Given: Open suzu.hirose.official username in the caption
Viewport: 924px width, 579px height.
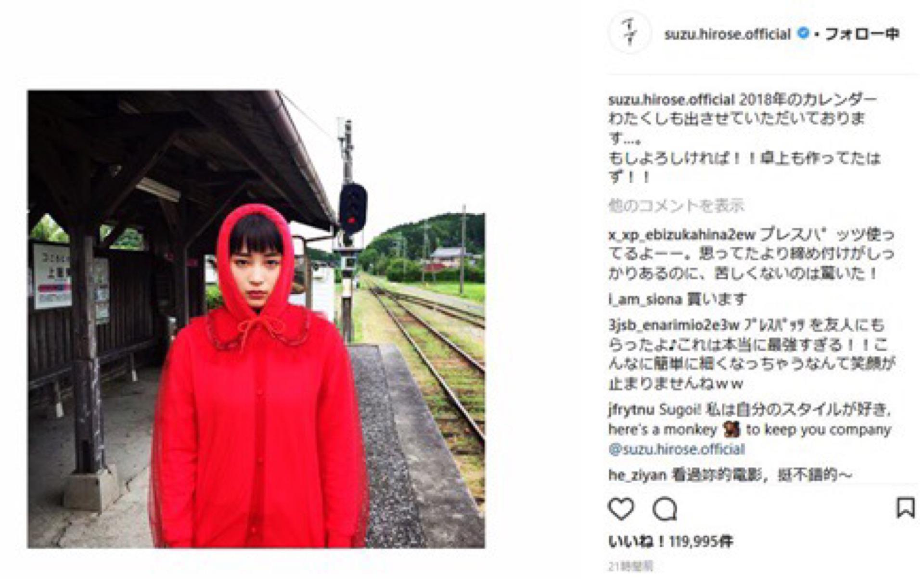Looking at the screenshot, I should point(671,100).
